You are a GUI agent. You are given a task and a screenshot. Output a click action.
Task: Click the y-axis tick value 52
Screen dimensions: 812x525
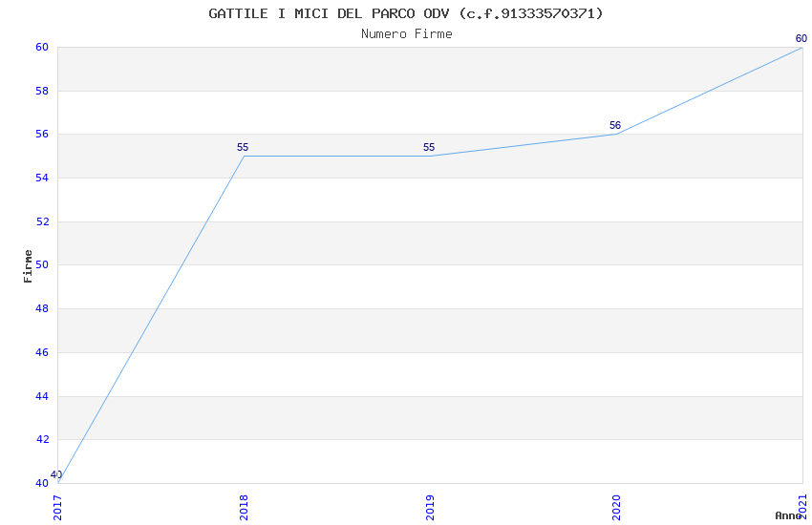[x=42, y=221]
